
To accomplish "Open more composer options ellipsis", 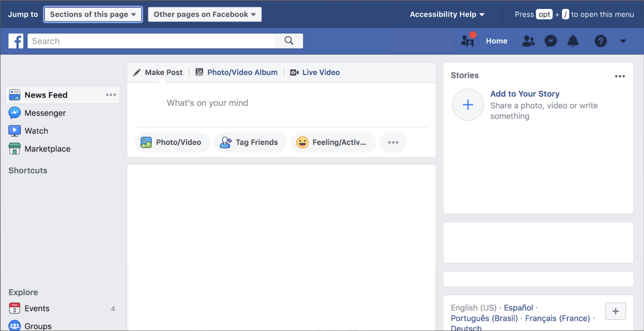I will click(x=393, y=142).
